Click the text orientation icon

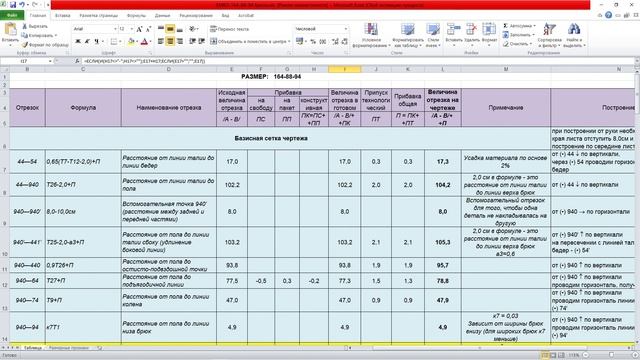(192, 29)
